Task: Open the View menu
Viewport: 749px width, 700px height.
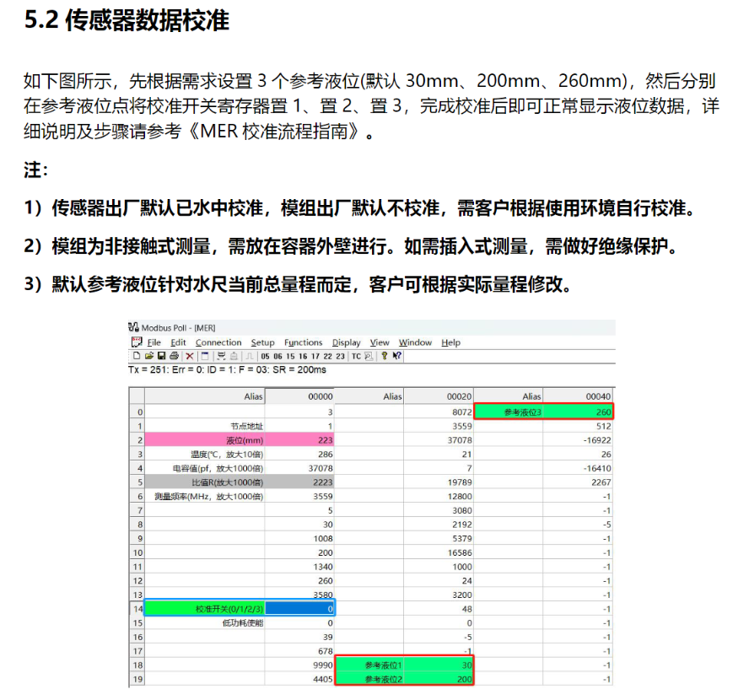Action: pyautogui.click(x=380, y=342)
